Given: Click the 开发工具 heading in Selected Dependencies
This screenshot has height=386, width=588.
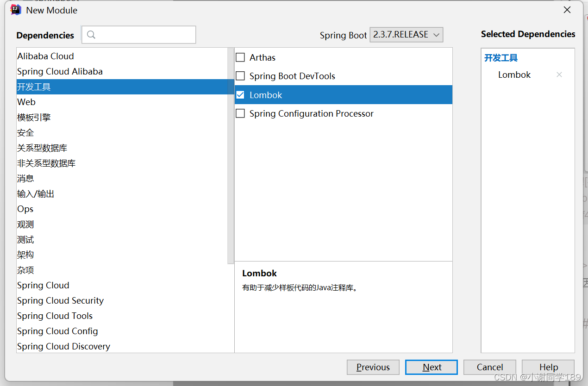Looking at the screenshot, I should [x=501, y=58].
